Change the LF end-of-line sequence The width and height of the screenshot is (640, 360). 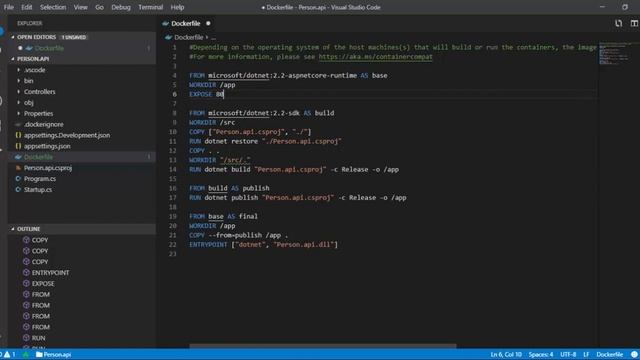(x=586, y=354)
